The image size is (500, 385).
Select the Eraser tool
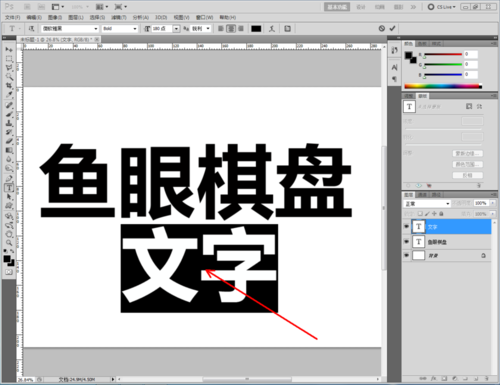[9, 141]
